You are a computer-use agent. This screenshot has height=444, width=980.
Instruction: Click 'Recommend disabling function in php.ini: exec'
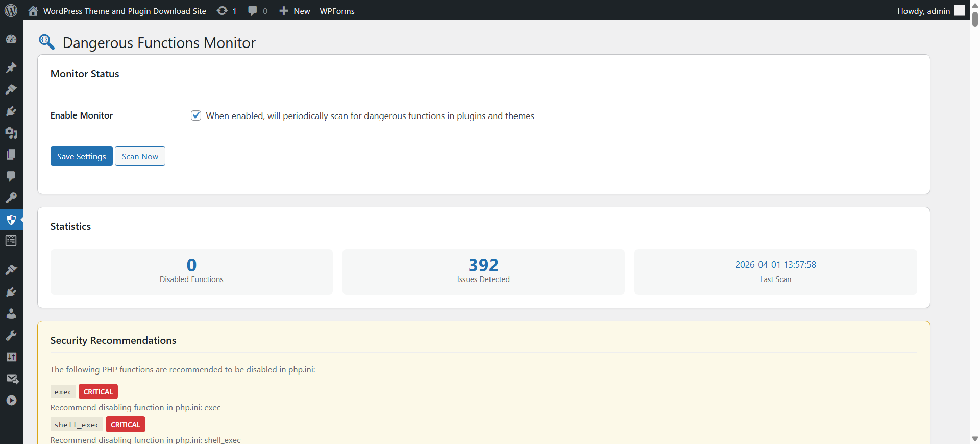pos(136,408)
